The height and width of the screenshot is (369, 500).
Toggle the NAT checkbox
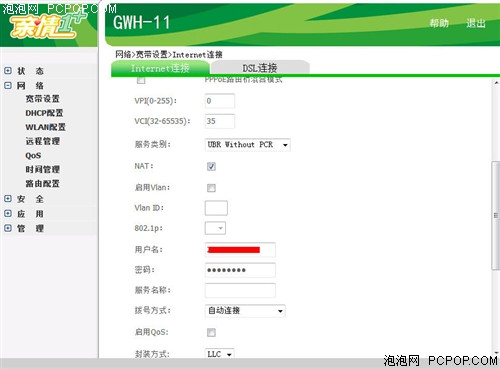point(211,166)
